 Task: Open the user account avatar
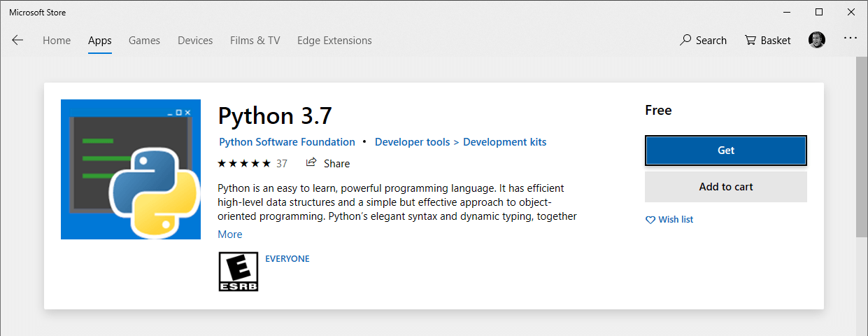tap(816, 40)
